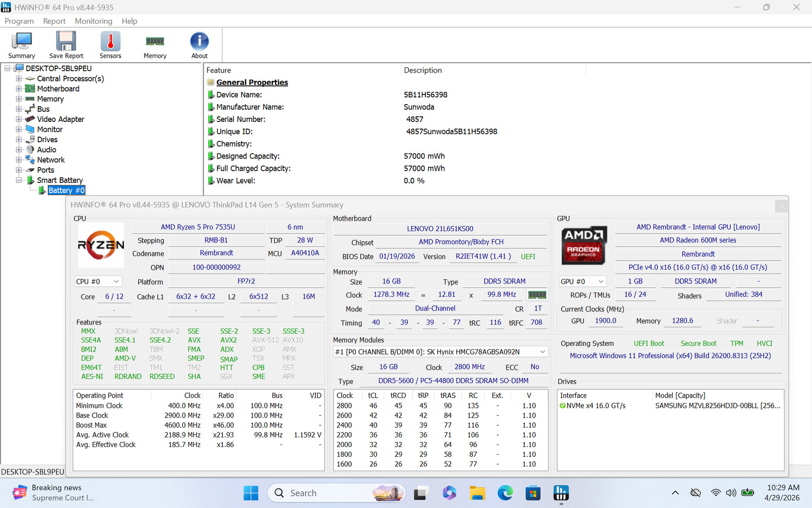Click the Wi-Fi network tray icon
Viewport: 812px width, 508px height.
pyautogui.click(x=716, y=493)
